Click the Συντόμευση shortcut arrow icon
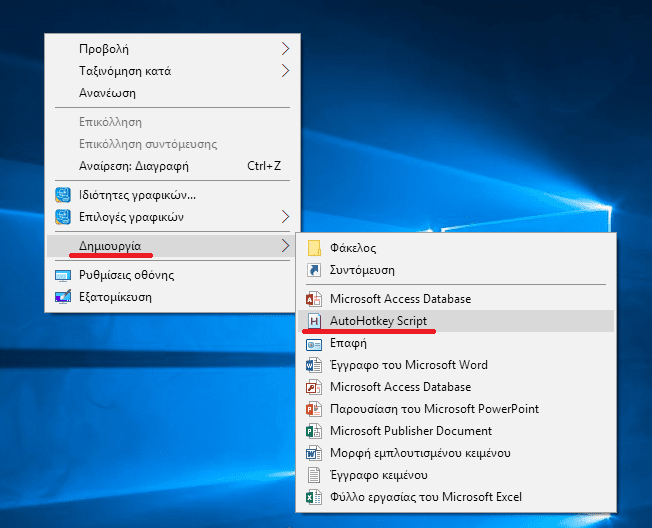This screenshot has height=528, width=652. [x=314, y=270]
